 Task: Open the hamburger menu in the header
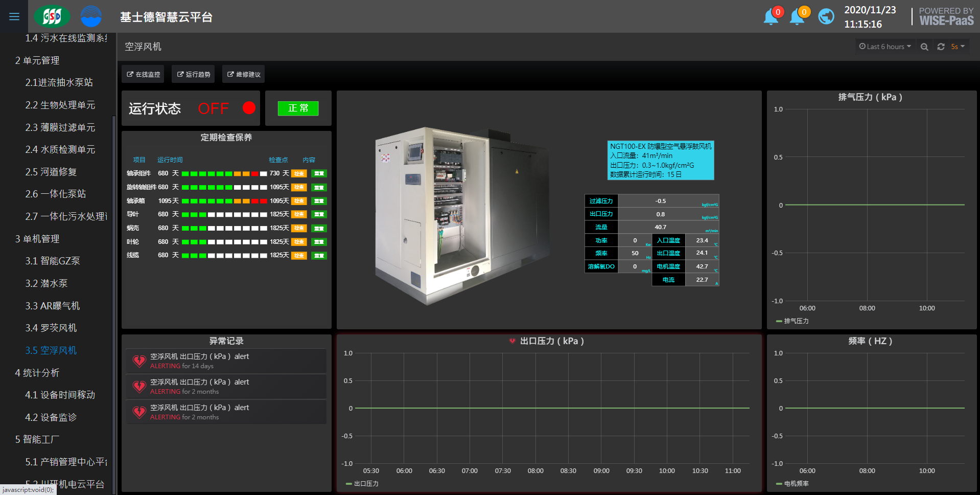[14, 17]
